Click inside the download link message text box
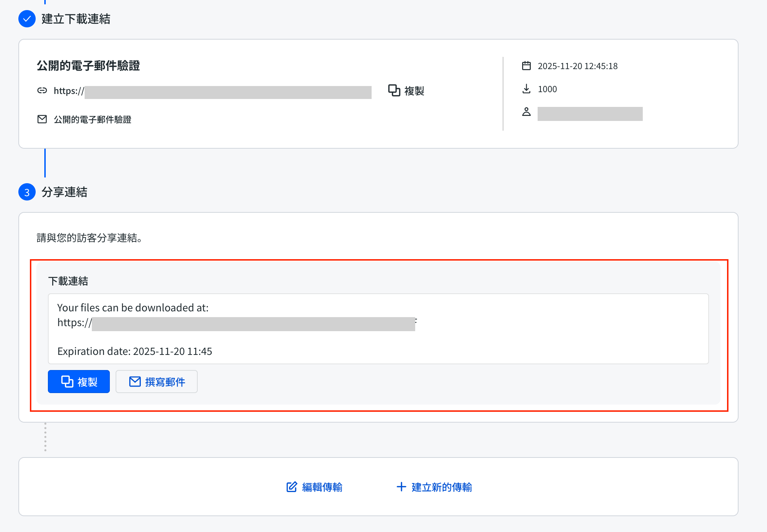767x532 pixels. 378,329
